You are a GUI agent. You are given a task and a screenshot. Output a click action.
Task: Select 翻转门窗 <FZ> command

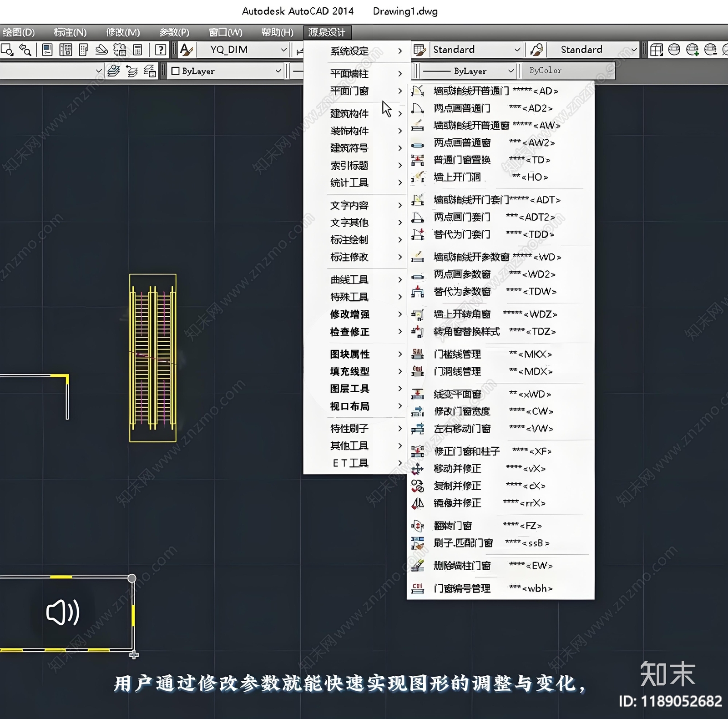(500, 526)
